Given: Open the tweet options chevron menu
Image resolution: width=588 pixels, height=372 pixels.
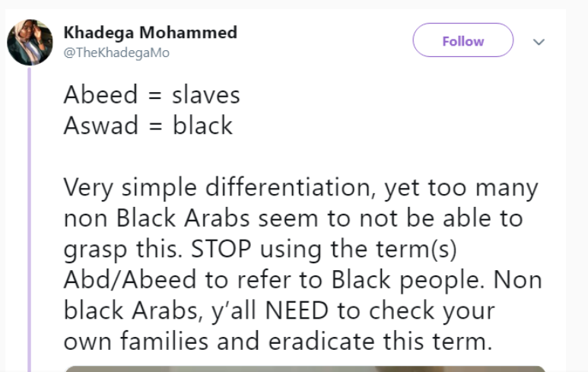Looking at the screenshot, I should pos(539,42).
